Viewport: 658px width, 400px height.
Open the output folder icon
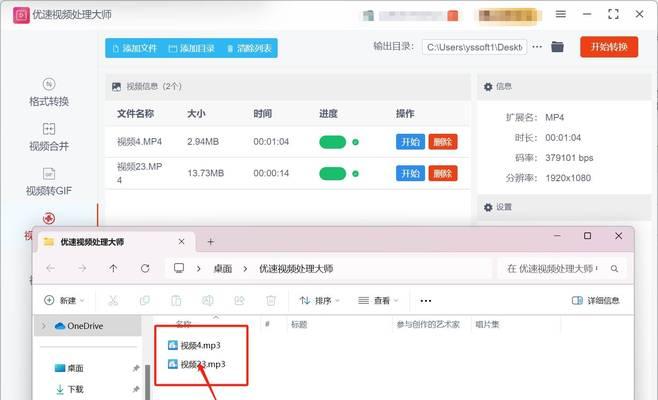coord(557,47)
